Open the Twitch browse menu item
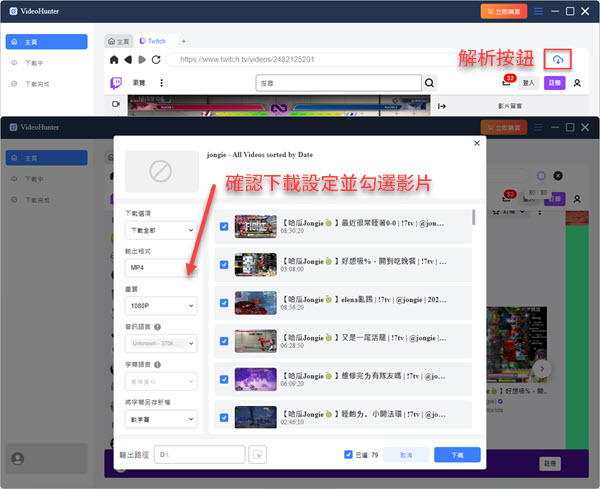The height and width of the screenshot is (489, 600). point(139,83)
